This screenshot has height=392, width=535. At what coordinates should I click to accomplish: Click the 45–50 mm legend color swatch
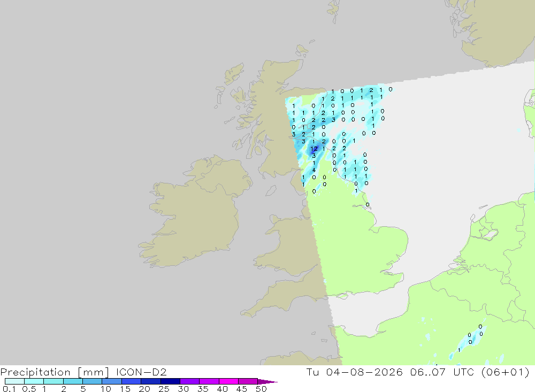(248, 381)
